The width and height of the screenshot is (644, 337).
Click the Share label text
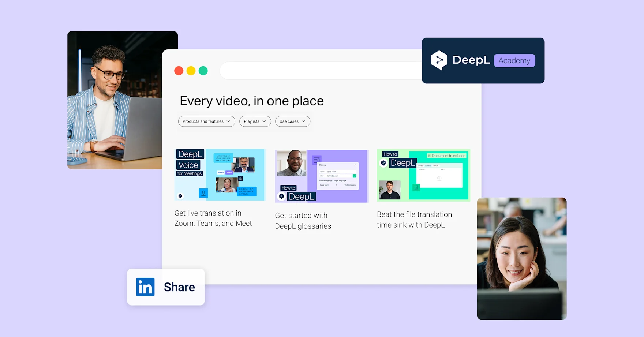click(179, 287)
